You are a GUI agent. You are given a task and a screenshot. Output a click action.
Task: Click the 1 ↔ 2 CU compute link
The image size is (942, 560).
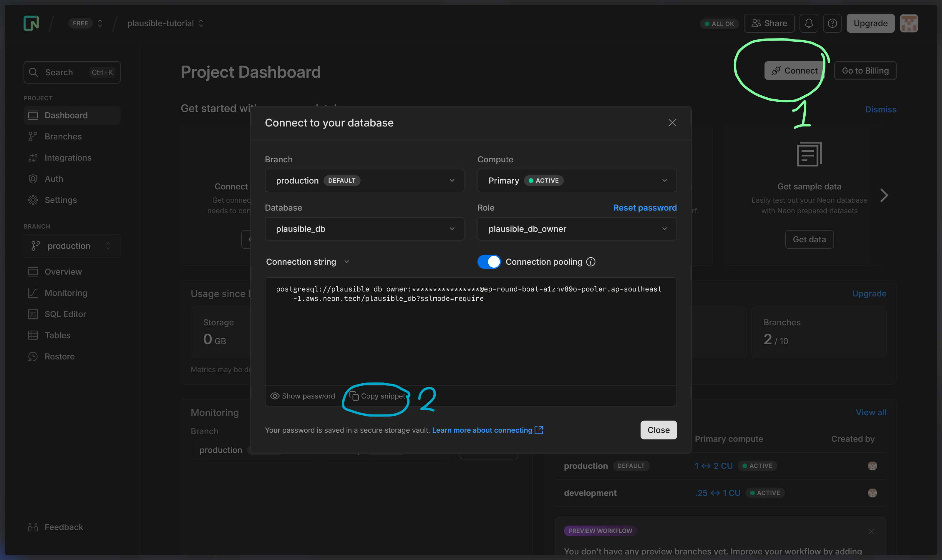714,466
